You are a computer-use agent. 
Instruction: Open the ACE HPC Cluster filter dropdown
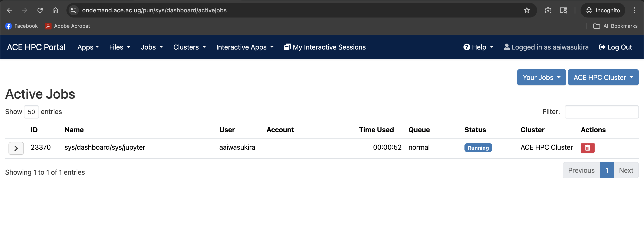pyautogui.click(x=603, y=78)
